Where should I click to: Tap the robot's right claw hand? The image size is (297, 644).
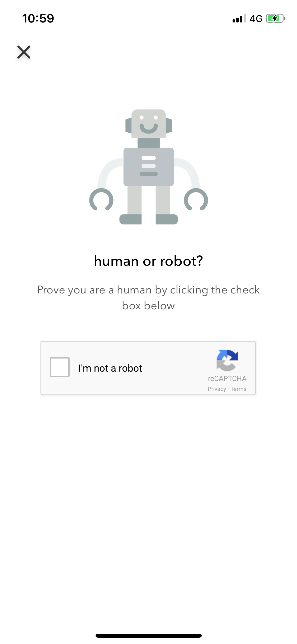click(196, 200)
